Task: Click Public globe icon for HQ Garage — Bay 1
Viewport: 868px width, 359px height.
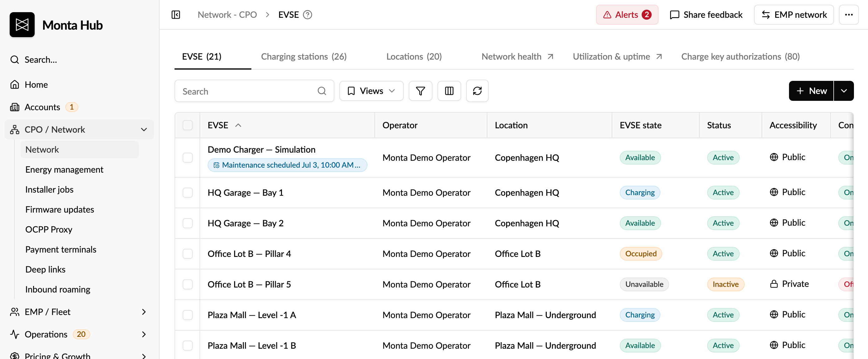Action: pos(774,192)
